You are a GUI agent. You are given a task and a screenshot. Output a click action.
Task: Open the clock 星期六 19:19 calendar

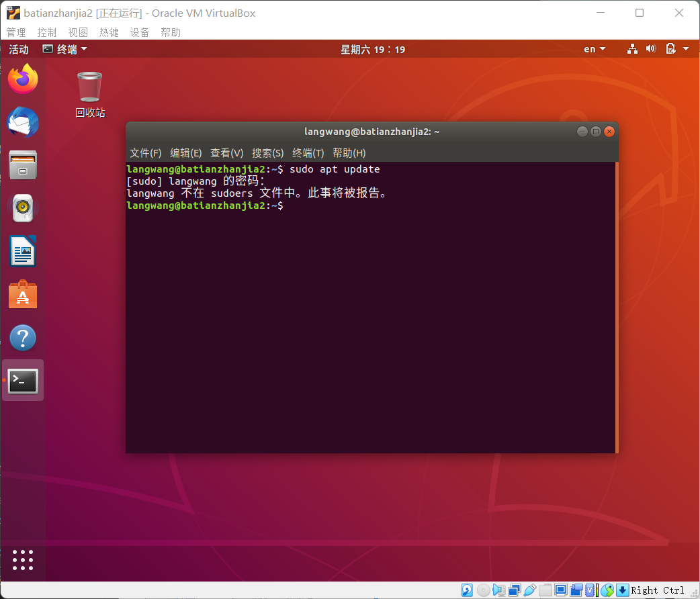[373, 49]
